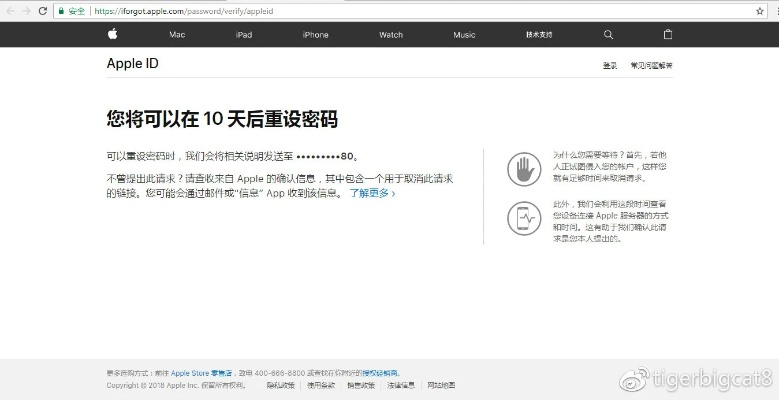Open the iPhone menu item
Screen dimensions: 779x400
click(x=315, y=35)
